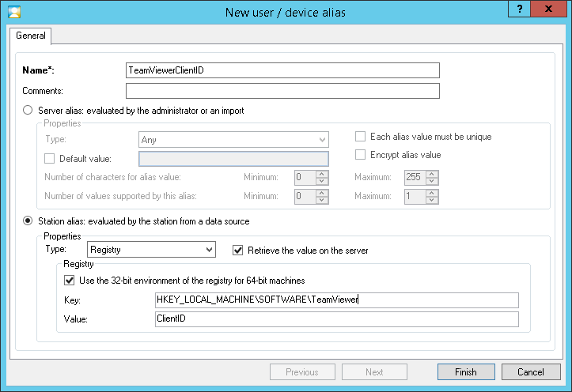Click the Next button
This screenshot has width=572, height=392.
click(x=374, y=372)
